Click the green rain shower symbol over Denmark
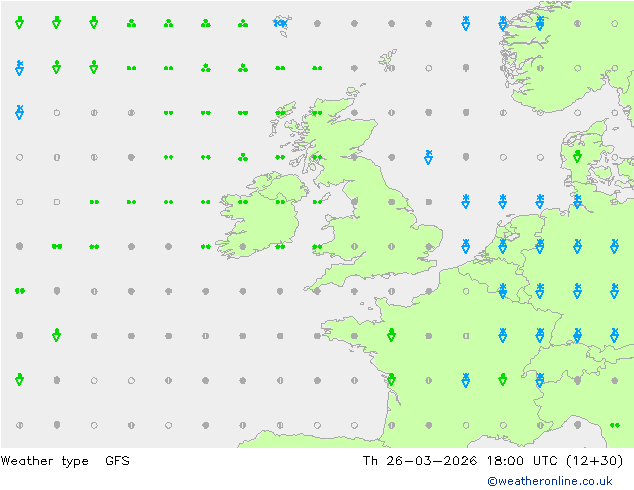The image size is (634, 490). pyautogui.click(x=577, y=156)
